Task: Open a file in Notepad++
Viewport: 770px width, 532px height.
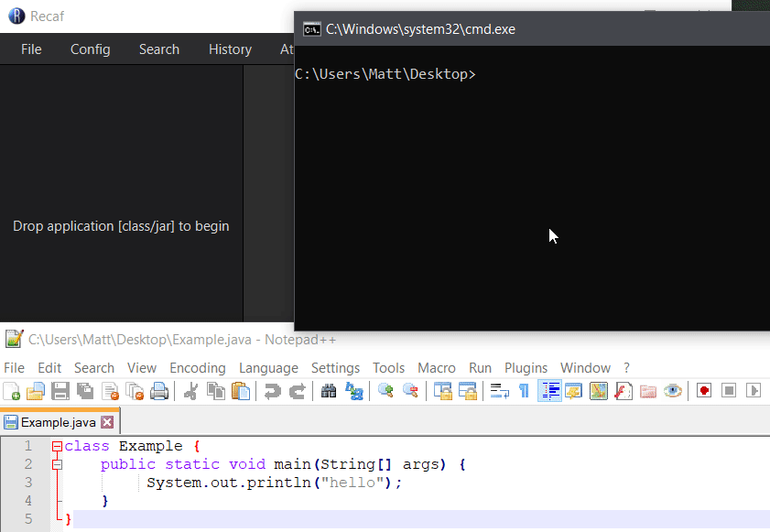Action: (36, 391)
